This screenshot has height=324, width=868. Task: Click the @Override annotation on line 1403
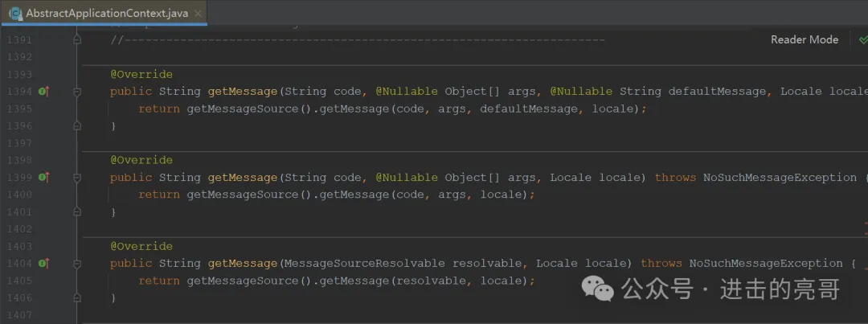coord(141,246)
